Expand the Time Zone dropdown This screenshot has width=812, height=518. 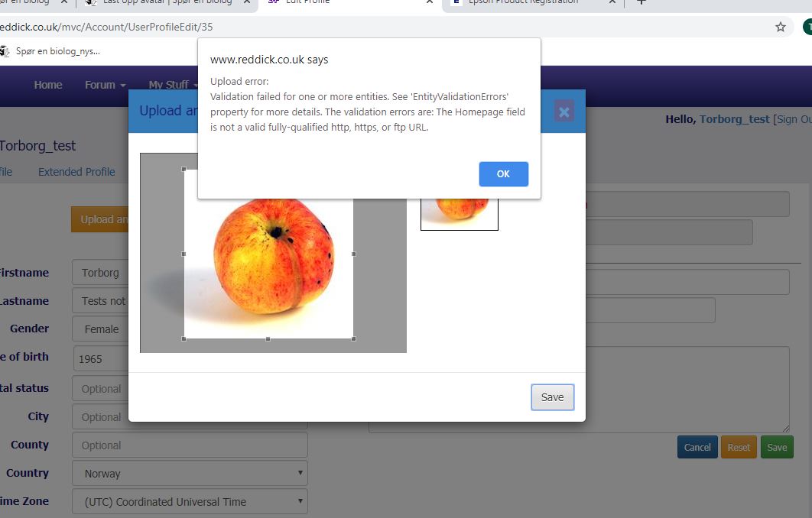[x=190, y=501]
